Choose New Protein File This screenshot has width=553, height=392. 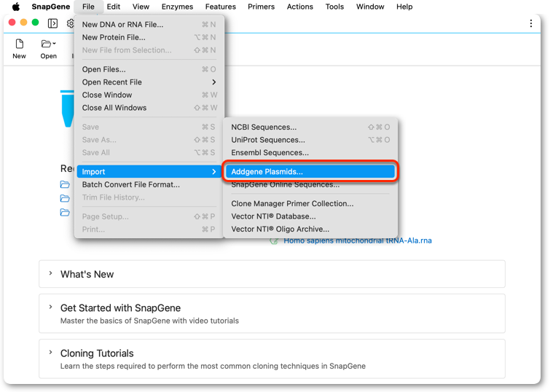point(149,37)
